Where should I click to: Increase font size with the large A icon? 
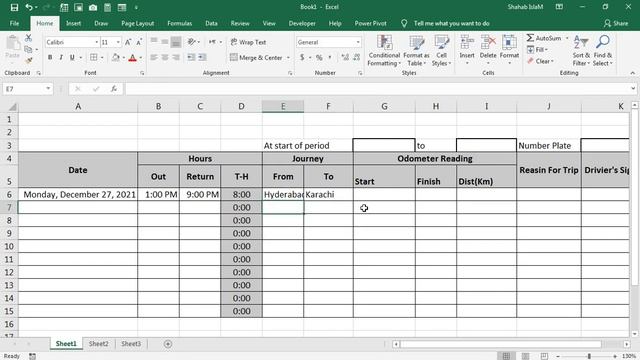(x=128, y=42)
